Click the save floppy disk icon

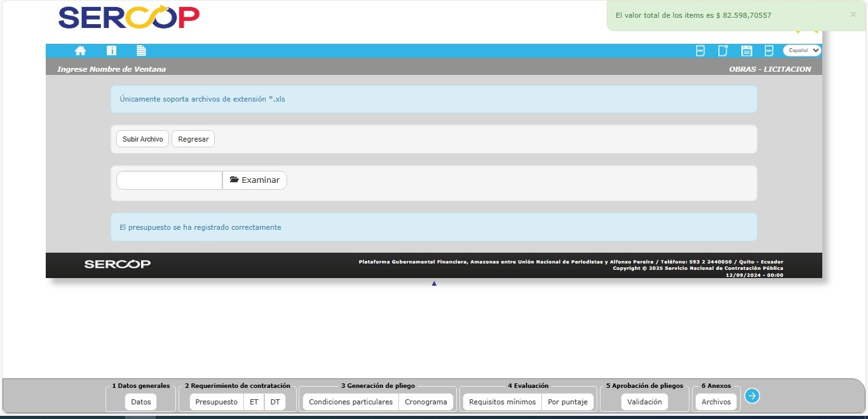[747, 51]
